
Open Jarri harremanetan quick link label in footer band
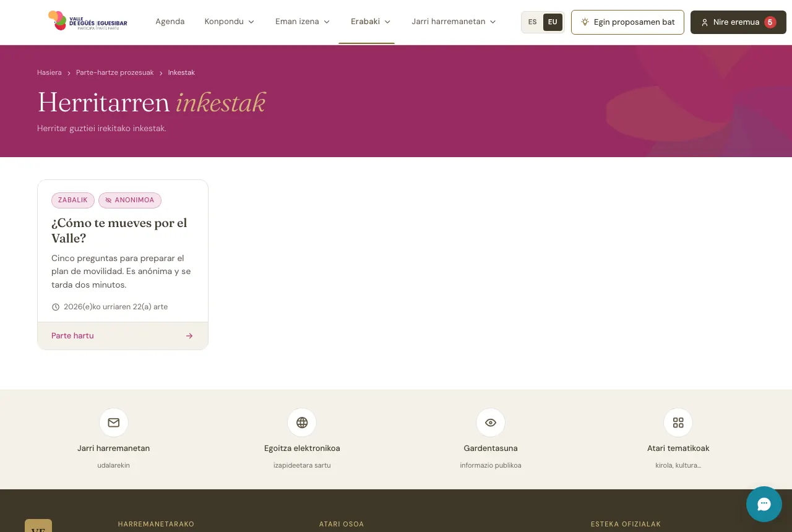[114, 448]
